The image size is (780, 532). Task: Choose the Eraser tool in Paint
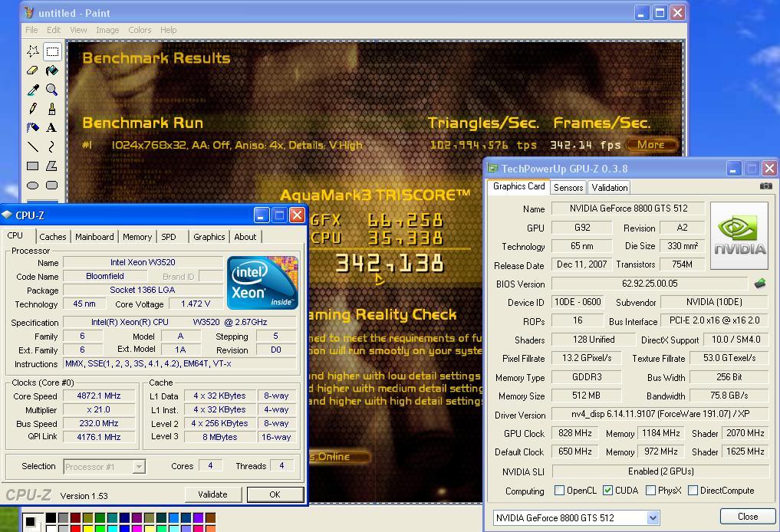pos(33,71)
